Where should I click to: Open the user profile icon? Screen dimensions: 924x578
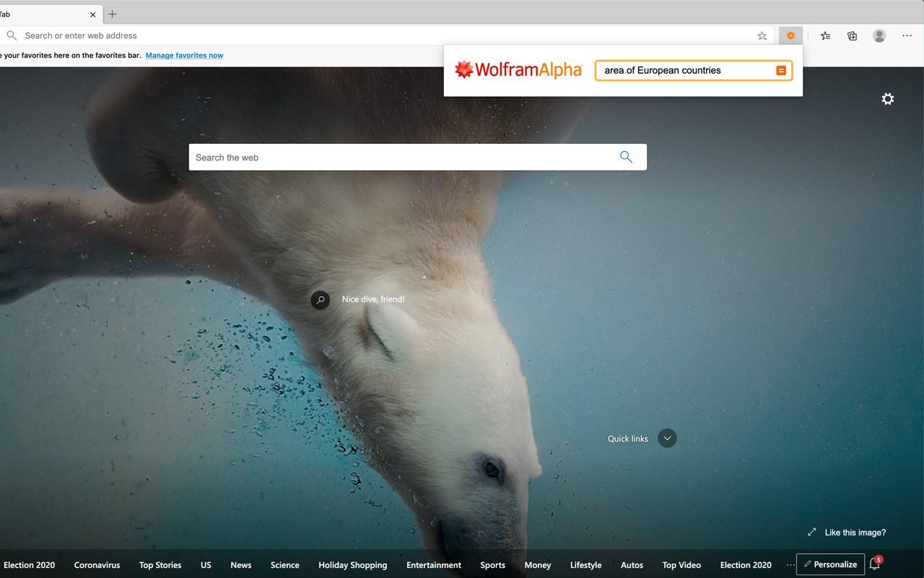pos(879,35)
